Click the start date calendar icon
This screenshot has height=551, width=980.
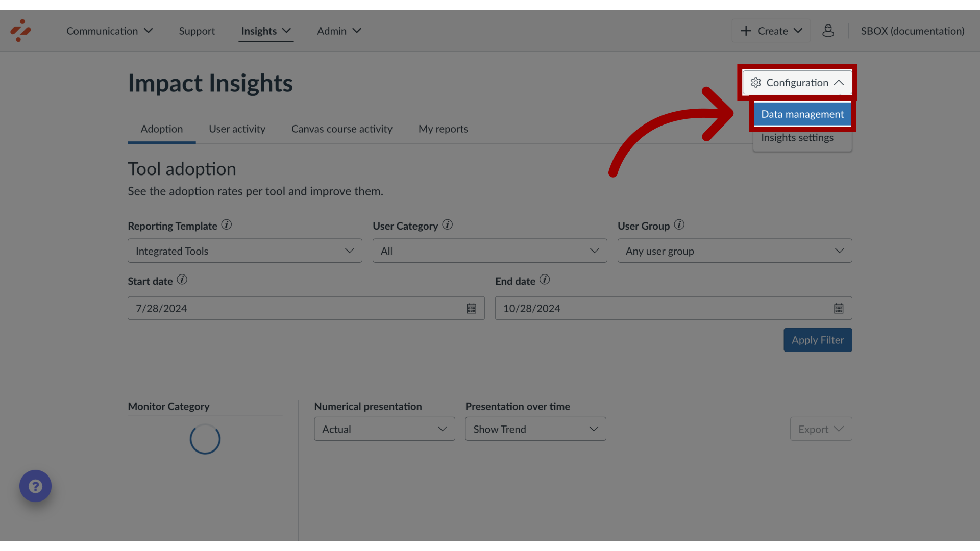[471, 308]
